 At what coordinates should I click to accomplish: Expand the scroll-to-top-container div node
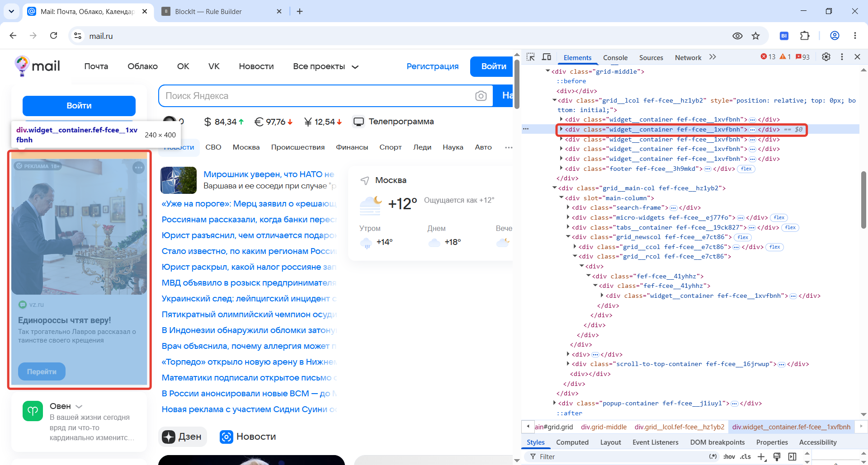(568, 364)
